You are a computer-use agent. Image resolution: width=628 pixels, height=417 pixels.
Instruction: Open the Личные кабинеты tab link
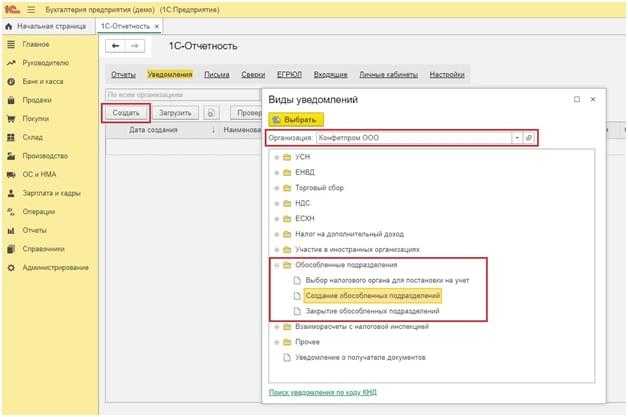388,75
